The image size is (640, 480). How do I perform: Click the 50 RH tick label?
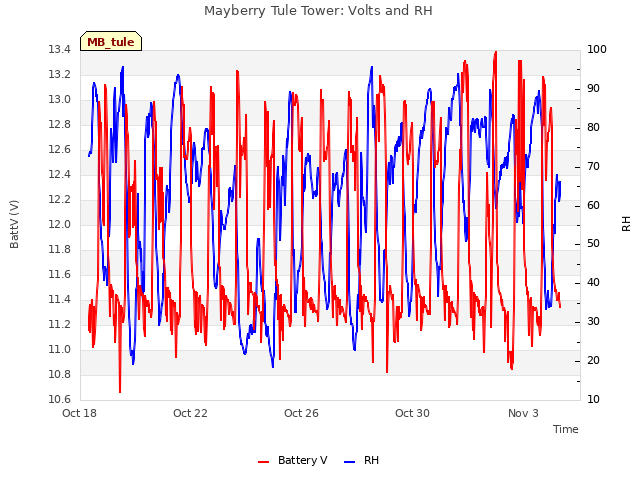593,244
